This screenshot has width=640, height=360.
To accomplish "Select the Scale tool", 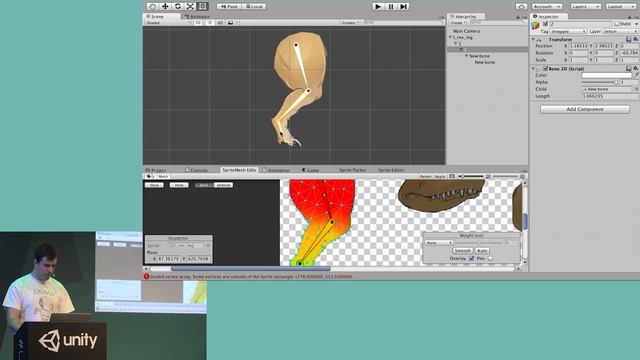I will click(190, 7).
